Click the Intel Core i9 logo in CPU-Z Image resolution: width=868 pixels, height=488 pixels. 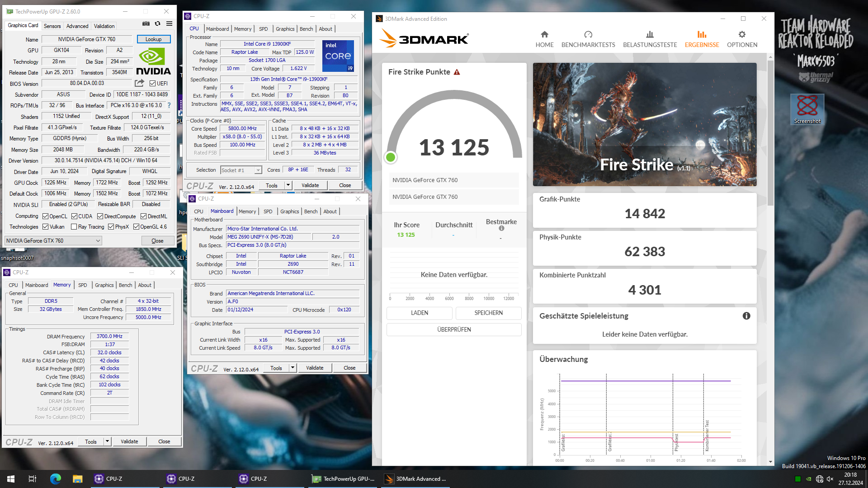[338, 56]
